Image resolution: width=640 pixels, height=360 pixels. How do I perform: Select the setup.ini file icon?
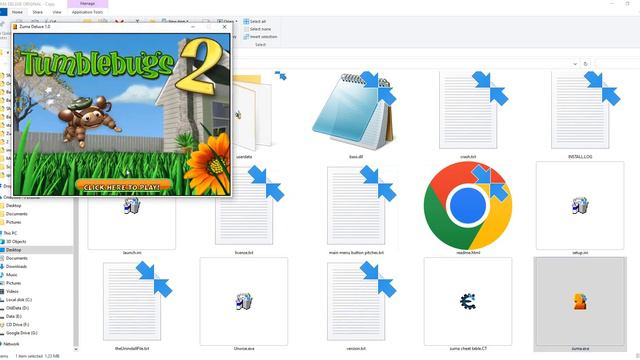point(580,206)
